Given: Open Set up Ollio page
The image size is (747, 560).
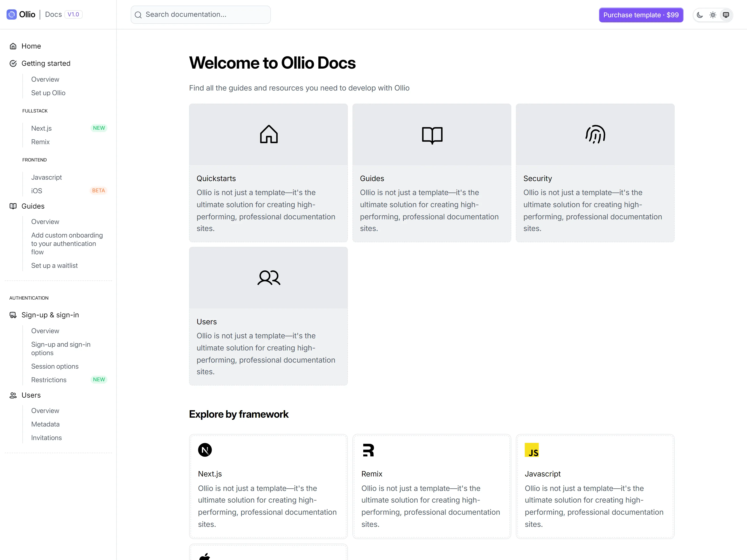Looking at the screenshot, I should coord(48,93).
